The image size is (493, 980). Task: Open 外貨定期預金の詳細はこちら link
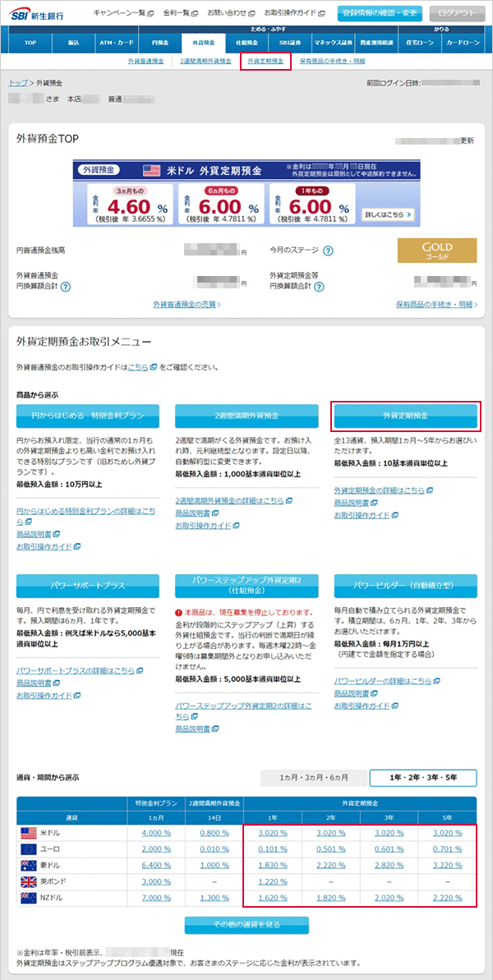point(380,490)
